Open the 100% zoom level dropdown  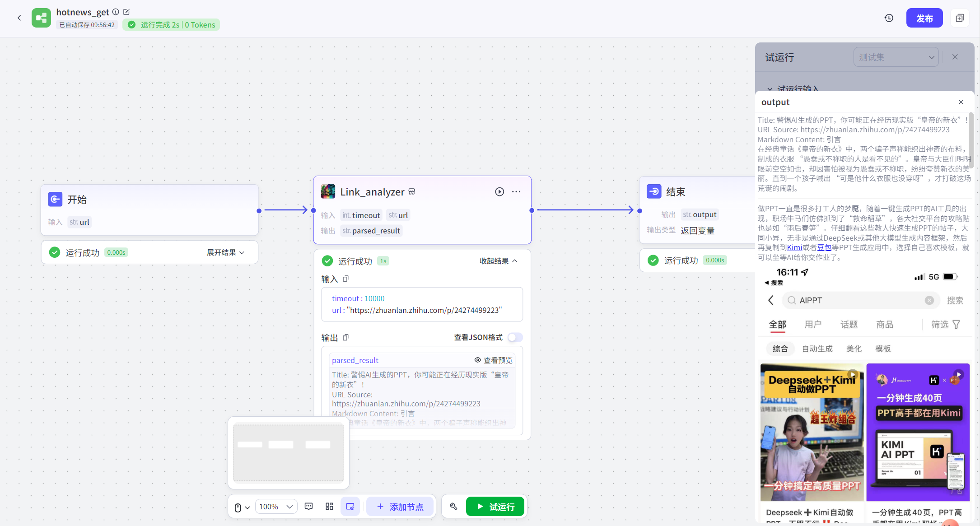click(x=276, y=507)
